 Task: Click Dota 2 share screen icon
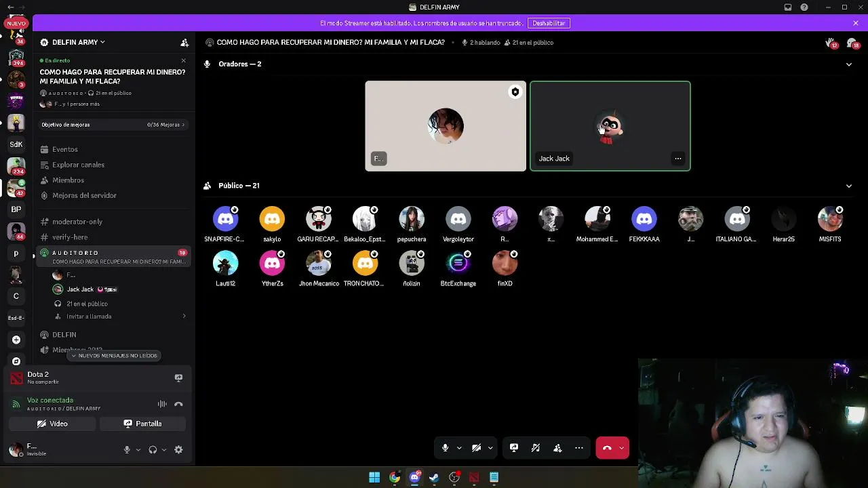pyautogui.click(x=178, y=378)
